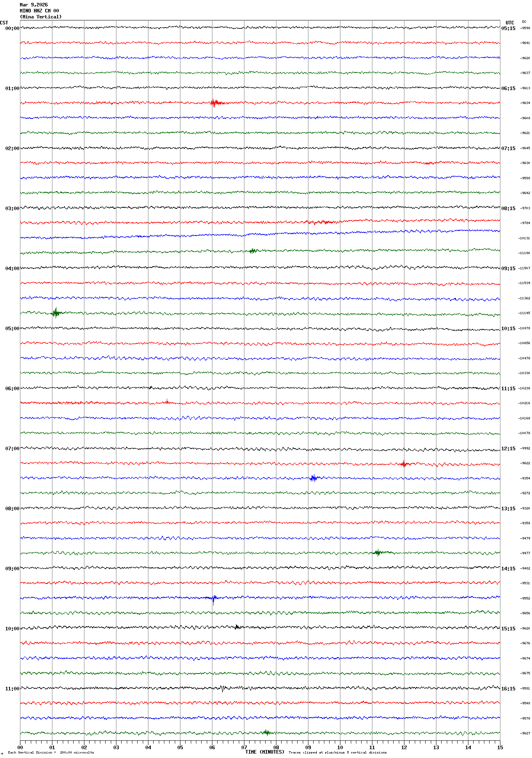Click the green event on the bottom trace

pyautogui.click(x=266, y=732)
